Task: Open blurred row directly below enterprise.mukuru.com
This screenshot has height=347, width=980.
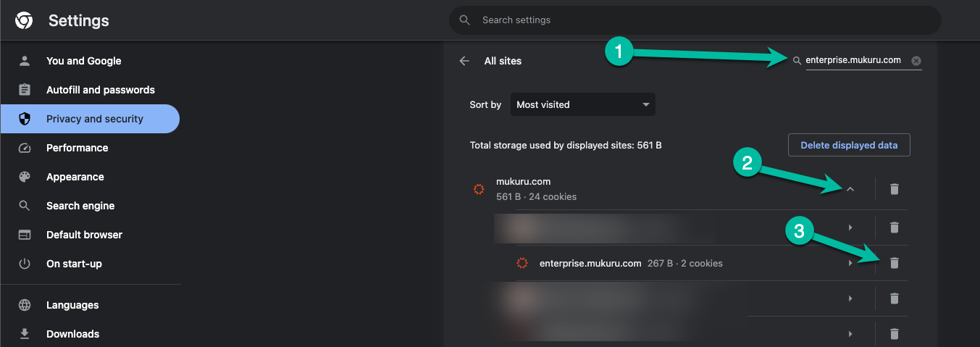Action: click(x=851, y=298)
